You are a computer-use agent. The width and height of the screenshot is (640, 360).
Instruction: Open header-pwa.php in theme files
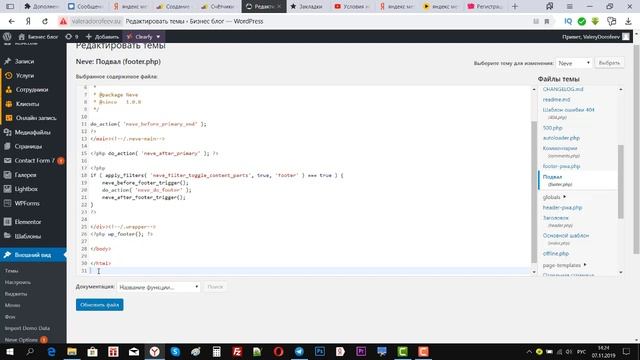[x=562, y=207]
